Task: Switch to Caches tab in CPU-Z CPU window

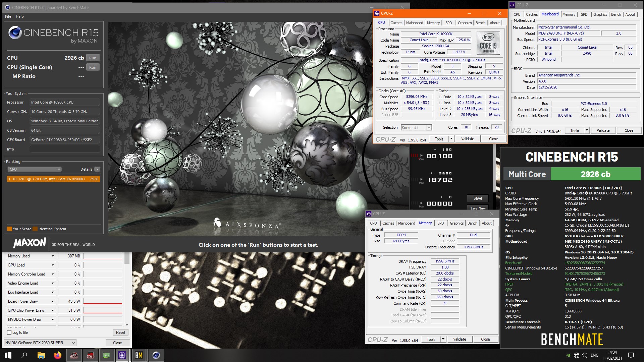Action: click(x=396, y=23)
